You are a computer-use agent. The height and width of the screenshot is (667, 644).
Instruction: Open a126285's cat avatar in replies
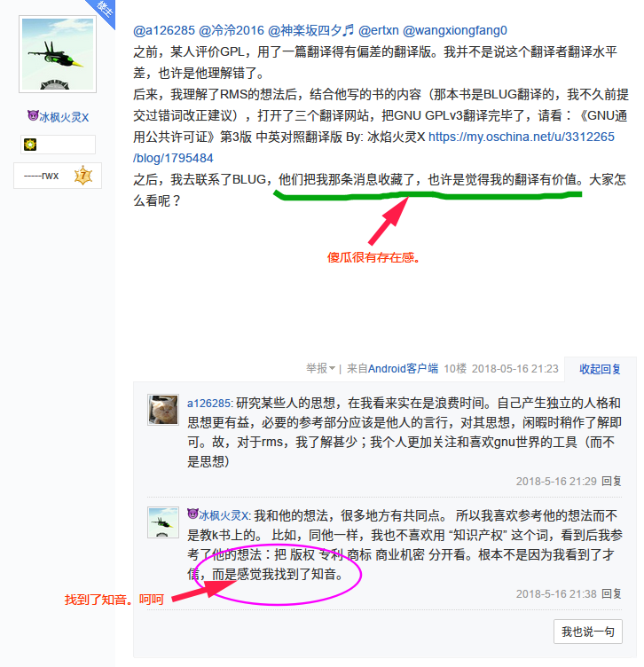pyautogui.click(x=163, y=410)
